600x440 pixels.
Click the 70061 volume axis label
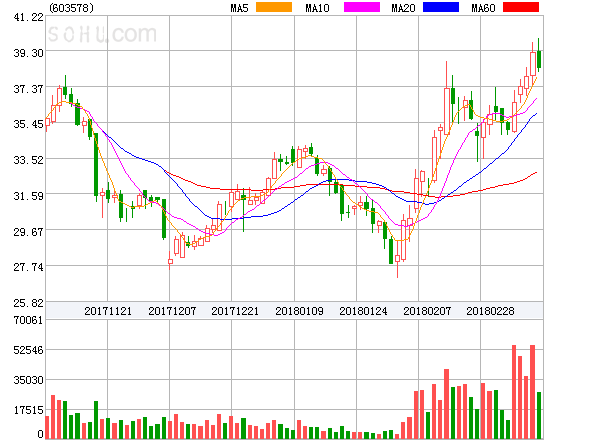(x=28, y=320)
